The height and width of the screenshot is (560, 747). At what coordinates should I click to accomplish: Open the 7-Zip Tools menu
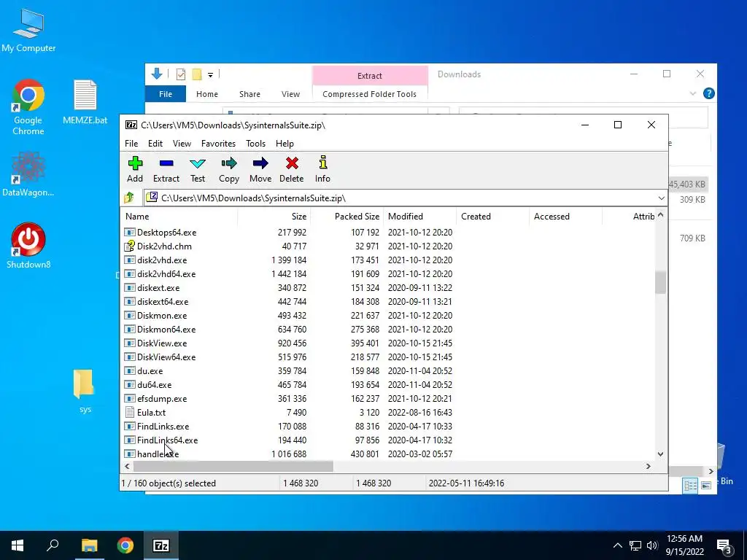pyautogui.click(x=255, y=144)
